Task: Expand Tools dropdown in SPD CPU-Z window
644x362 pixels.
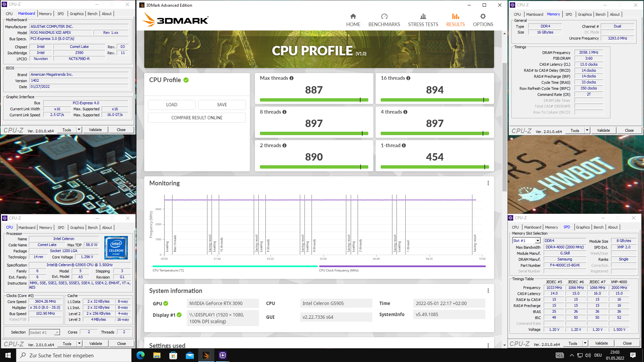Action: tap(585, 343)
